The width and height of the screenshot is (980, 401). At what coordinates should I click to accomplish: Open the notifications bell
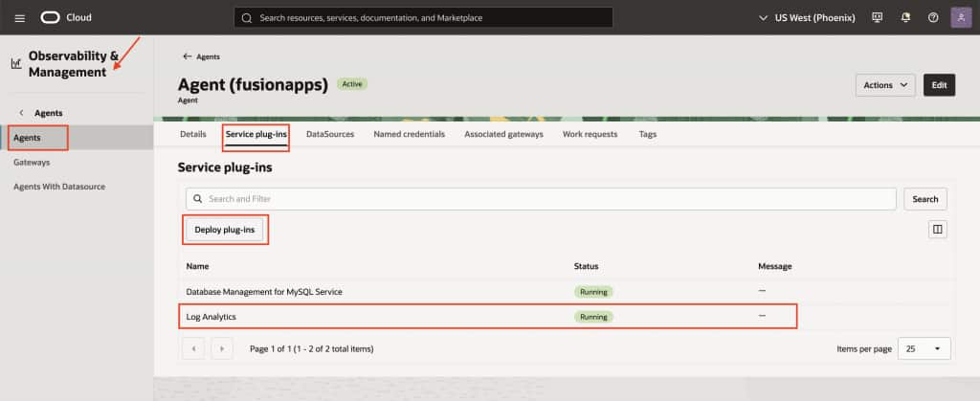coord(905,17)
